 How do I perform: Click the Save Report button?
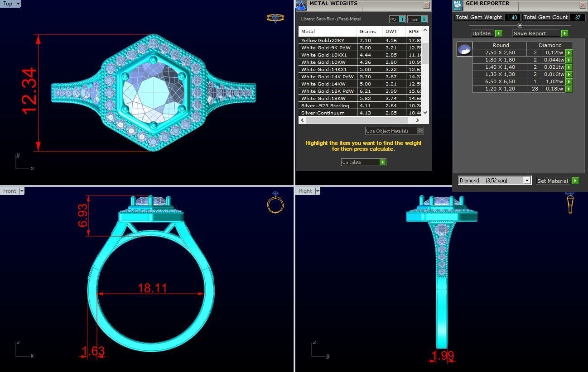[537, 33]
